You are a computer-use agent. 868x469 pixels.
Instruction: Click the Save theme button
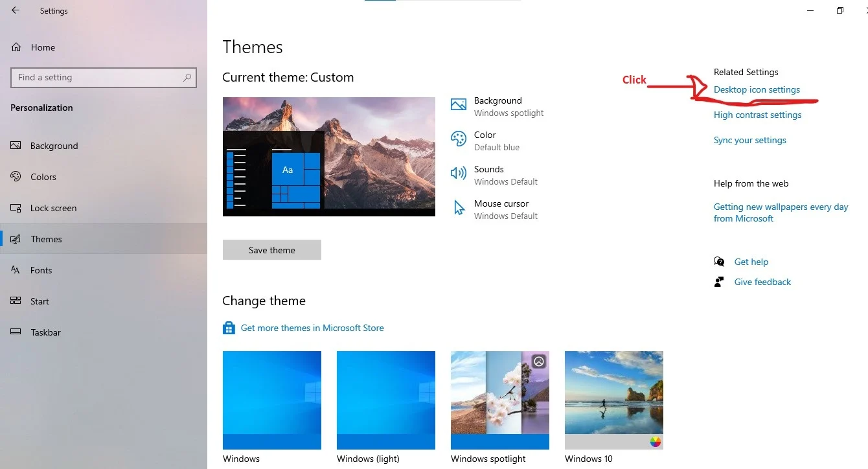[x=272, y=250]
